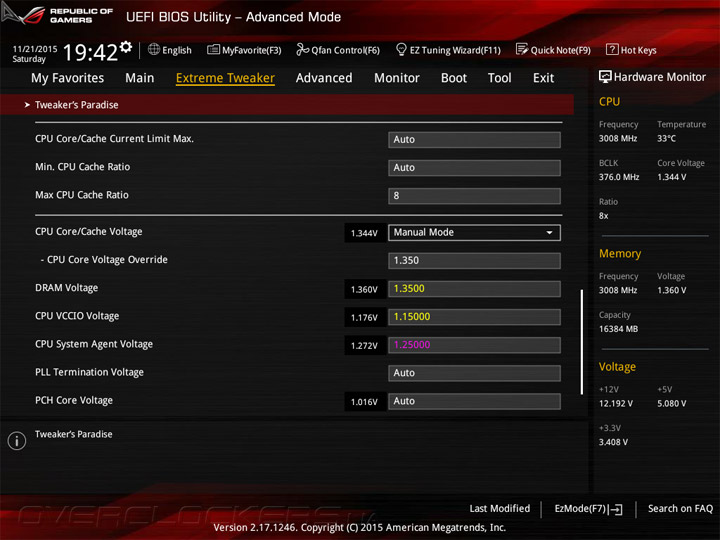Image resolution: width=720 pixels, height=540 pixels.
Task: Select the Max CPU Cache Ratio field
Action: point(474,196)
